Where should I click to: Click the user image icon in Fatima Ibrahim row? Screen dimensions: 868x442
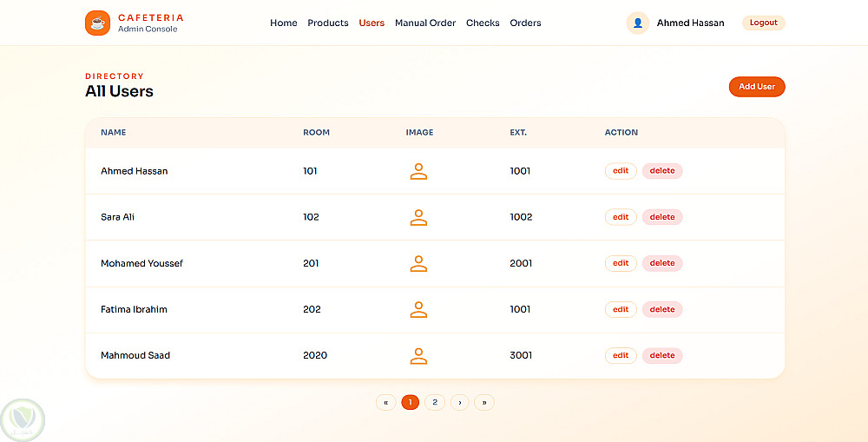[418, 309]
